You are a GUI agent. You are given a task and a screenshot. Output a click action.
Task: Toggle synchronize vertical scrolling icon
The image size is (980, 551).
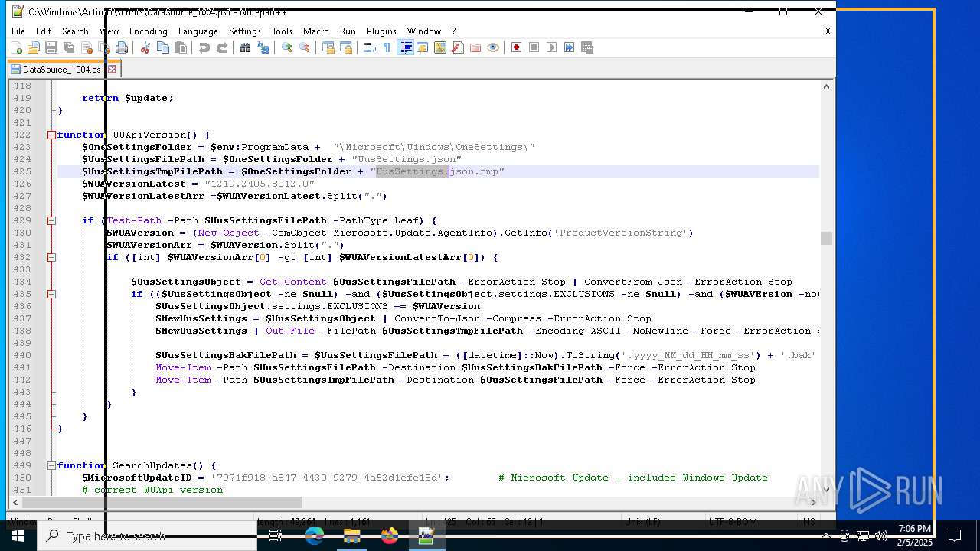[328, 47]
